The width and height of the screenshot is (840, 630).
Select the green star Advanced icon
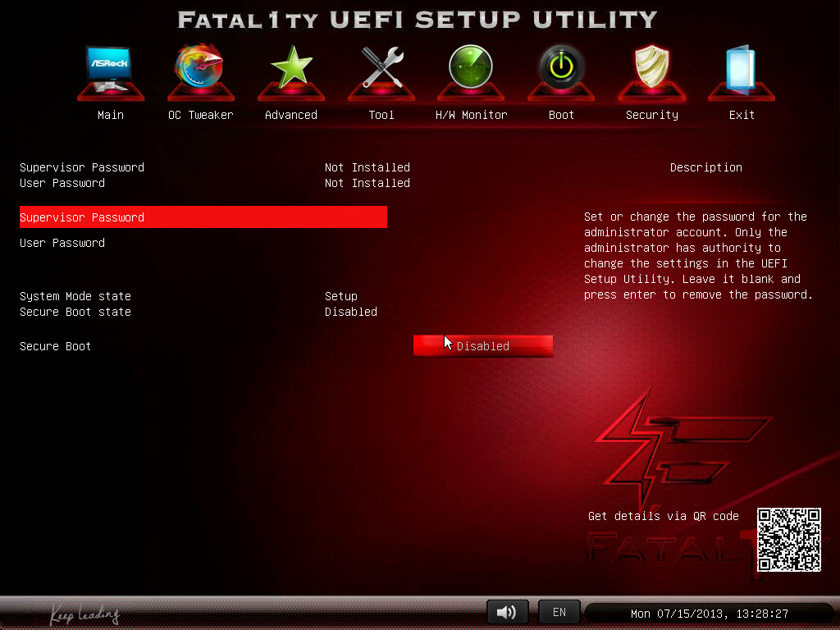point(291,72)
